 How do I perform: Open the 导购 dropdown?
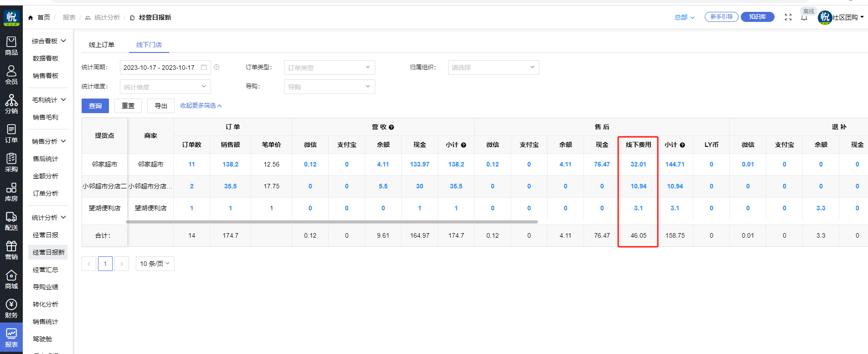329,87
